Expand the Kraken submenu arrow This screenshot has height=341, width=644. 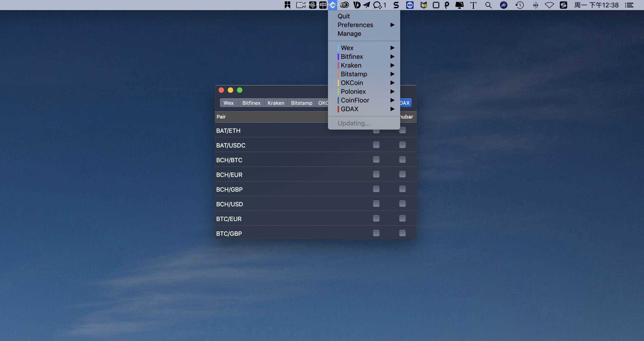[x=392, y=65]
